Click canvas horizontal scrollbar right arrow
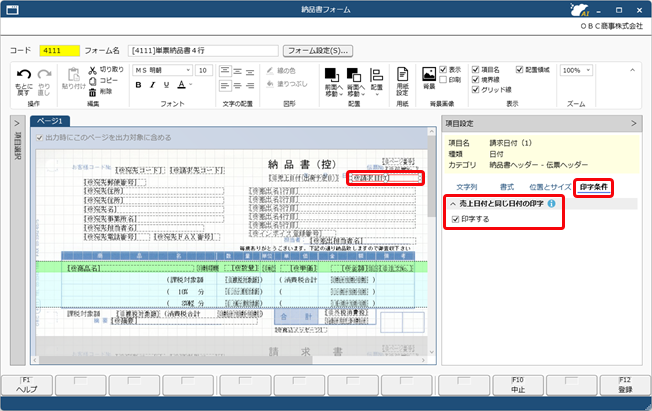 (423, 360)
